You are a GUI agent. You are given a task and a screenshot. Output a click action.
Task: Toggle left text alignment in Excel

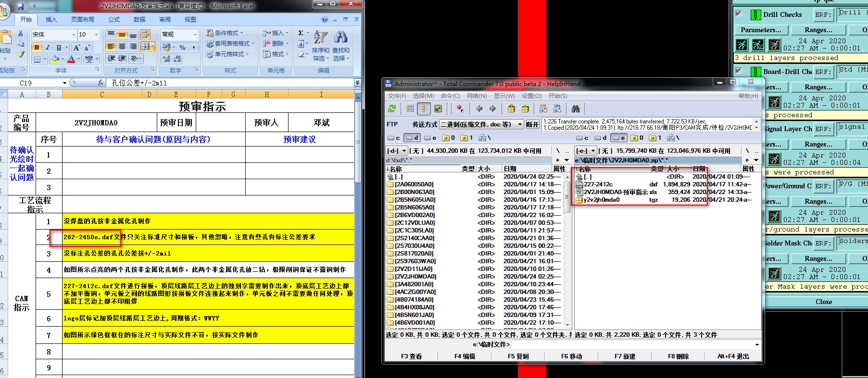(x=111, y=47)
